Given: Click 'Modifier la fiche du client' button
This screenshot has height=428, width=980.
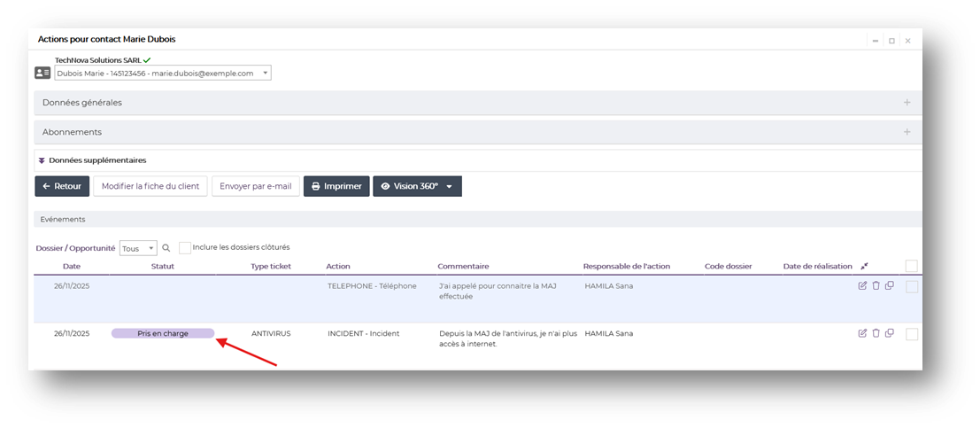Looking at the screenshot, I should 150,187.
